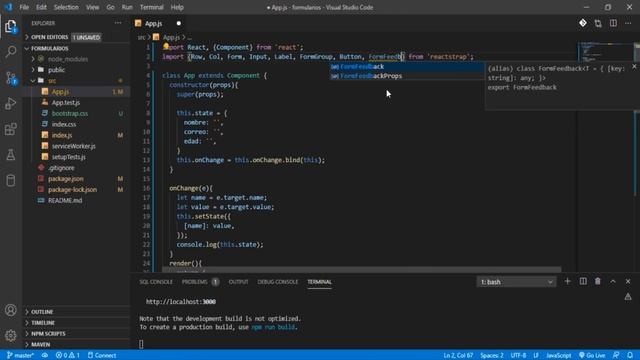
Task: Click the Open Changes icon in editor toolbar
Action: (x=598, y=23)
